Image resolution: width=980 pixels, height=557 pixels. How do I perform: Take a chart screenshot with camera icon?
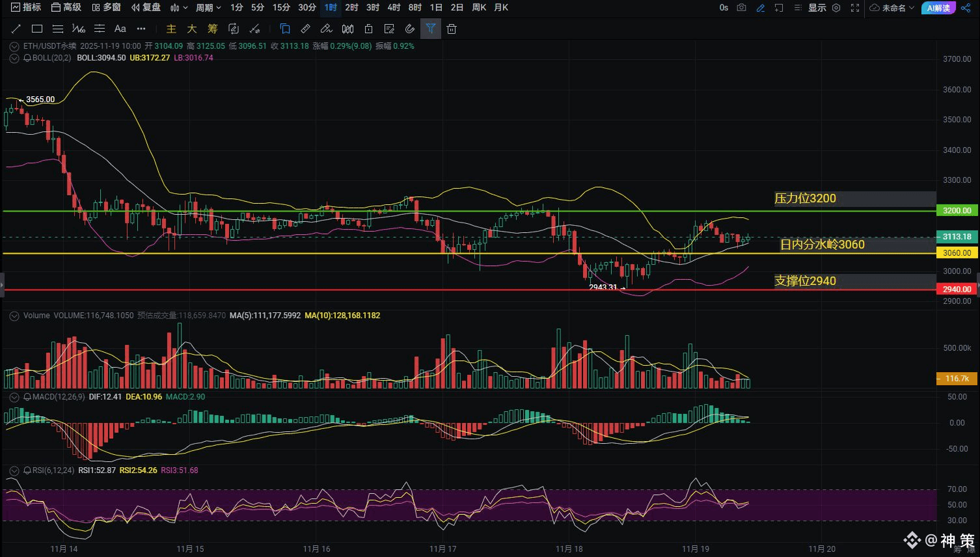click(x=741, y=8)
